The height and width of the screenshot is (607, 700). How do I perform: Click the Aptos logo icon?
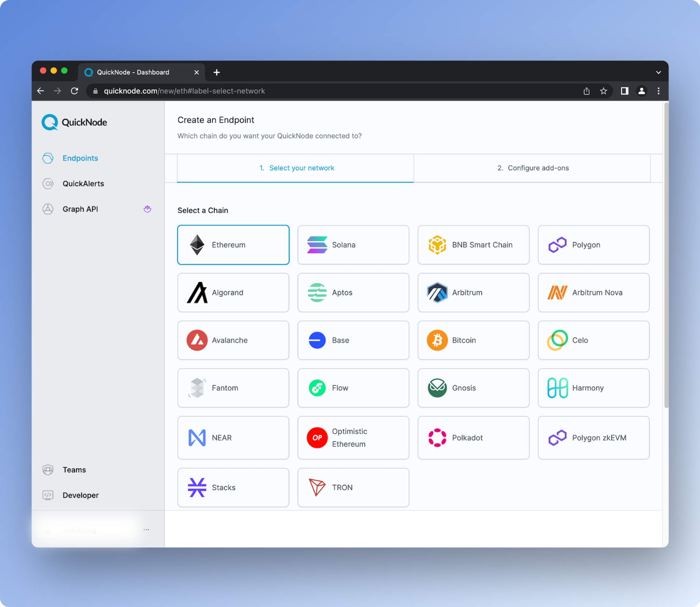317,292
